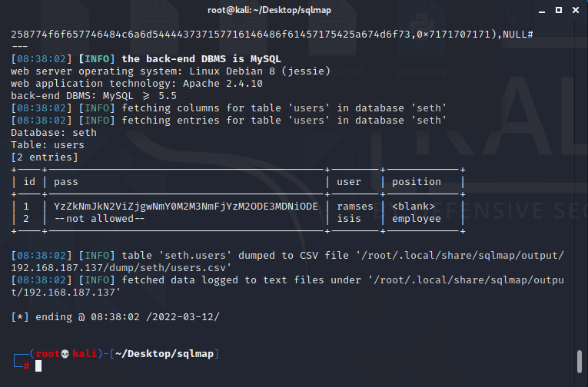Close the root@kali terminal window
The height and width of the screenshot is (387, 588).
[576, 10]
